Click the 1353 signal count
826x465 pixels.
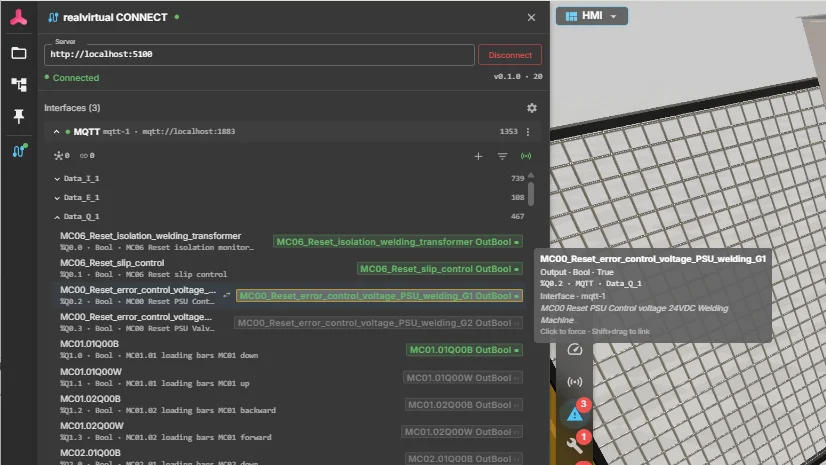(508, 132)
